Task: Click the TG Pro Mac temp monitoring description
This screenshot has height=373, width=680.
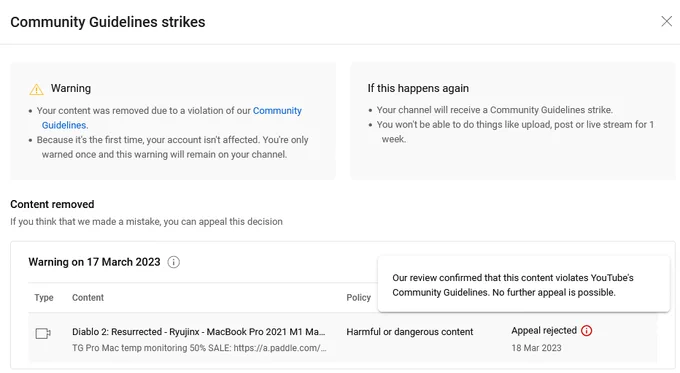Action: pos(199,348)
